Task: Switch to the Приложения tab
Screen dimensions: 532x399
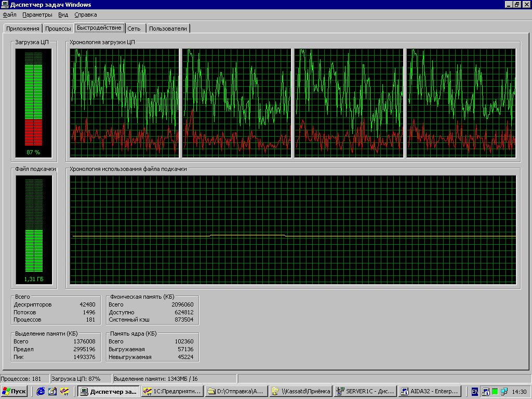Action: click(22, 29)
